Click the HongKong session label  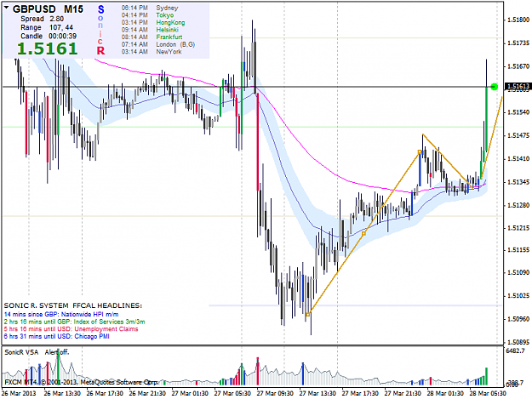(170, 23)
